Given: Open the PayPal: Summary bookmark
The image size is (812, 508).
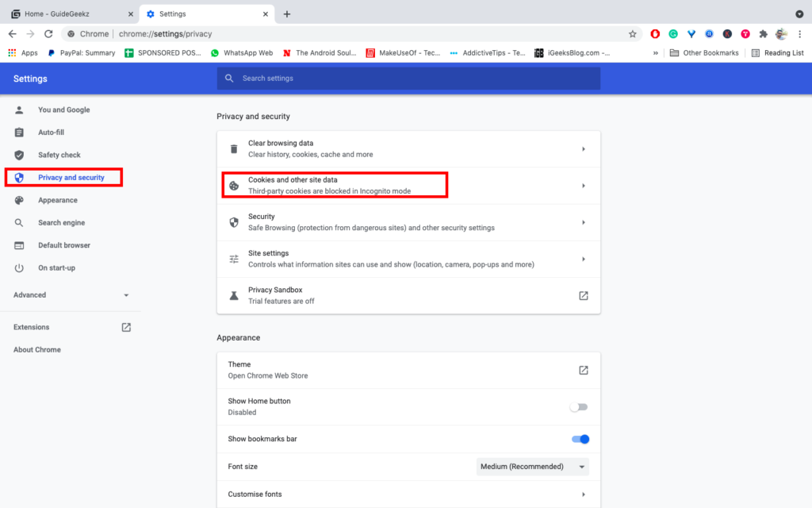Looking at the screenshot, I should coord(82,53).
